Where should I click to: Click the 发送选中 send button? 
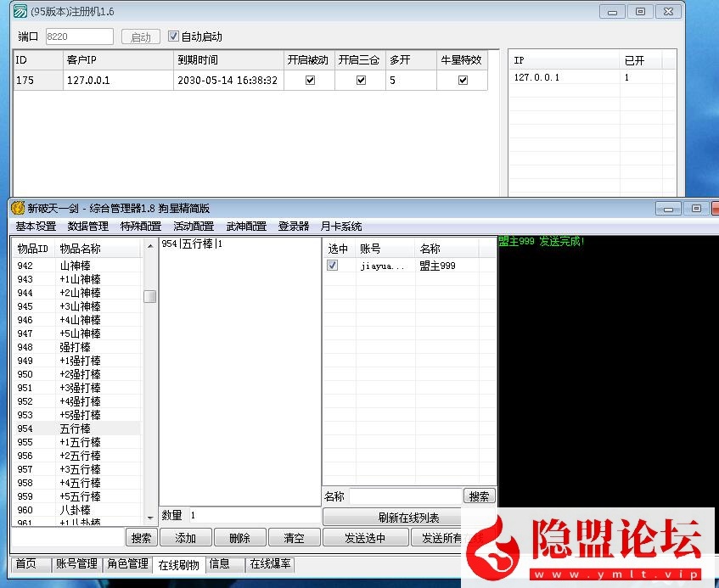tap(365, 537)
